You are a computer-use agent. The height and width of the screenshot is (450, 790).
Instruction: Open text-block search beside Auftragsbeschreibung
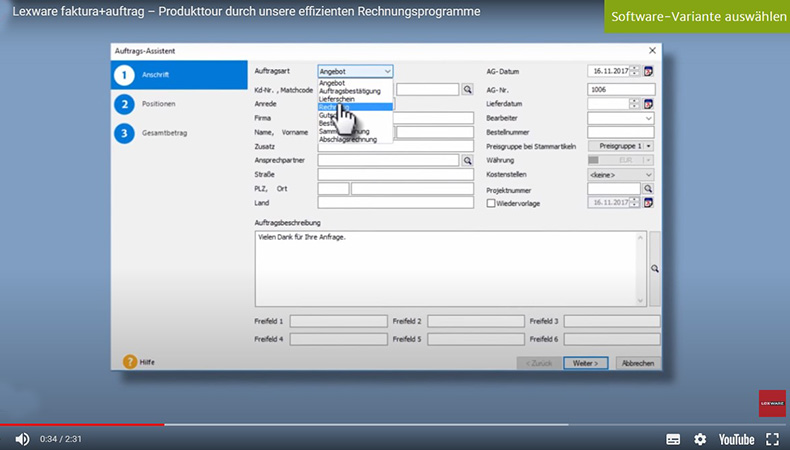[654, 269]
